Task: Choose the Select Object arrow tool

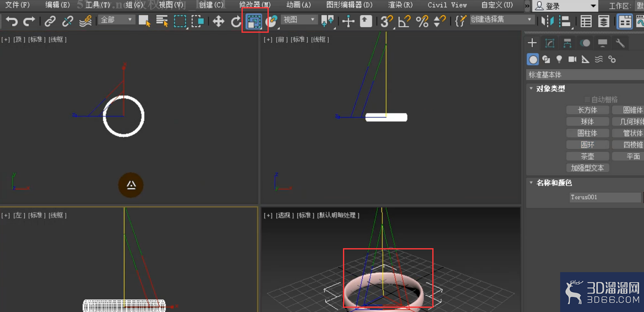Action: (145, 21)
